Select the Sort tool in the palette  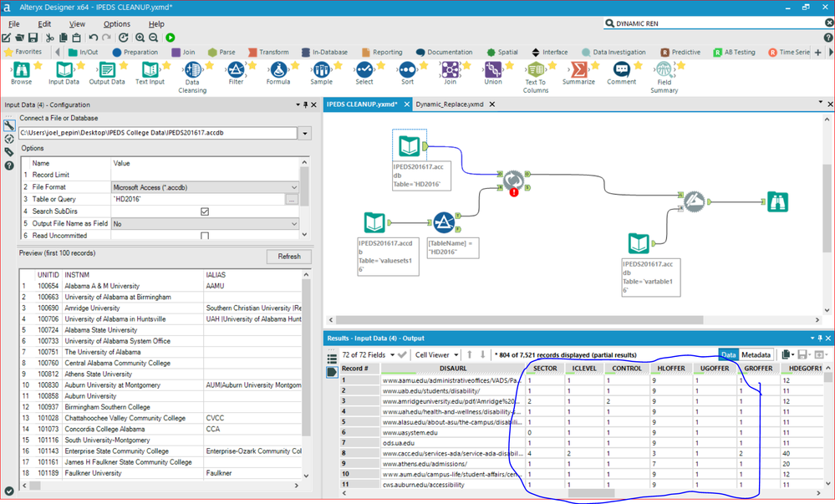coord(407,73)
